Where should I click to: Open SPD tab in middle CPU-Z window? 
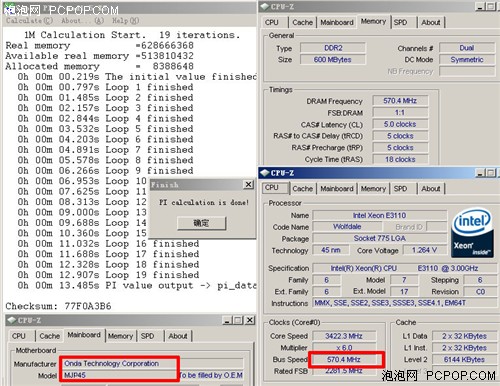click(x=400, y=189)
